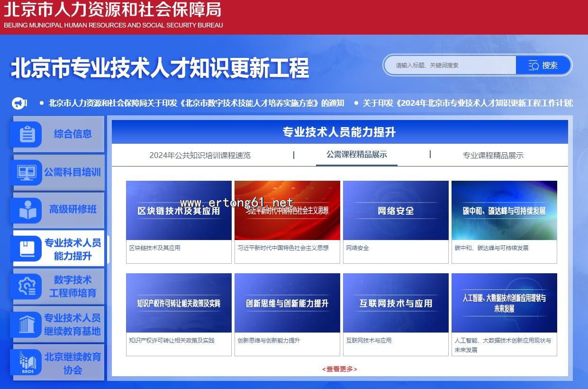Click the building icon for 继续教育基地

pos(27,324)
